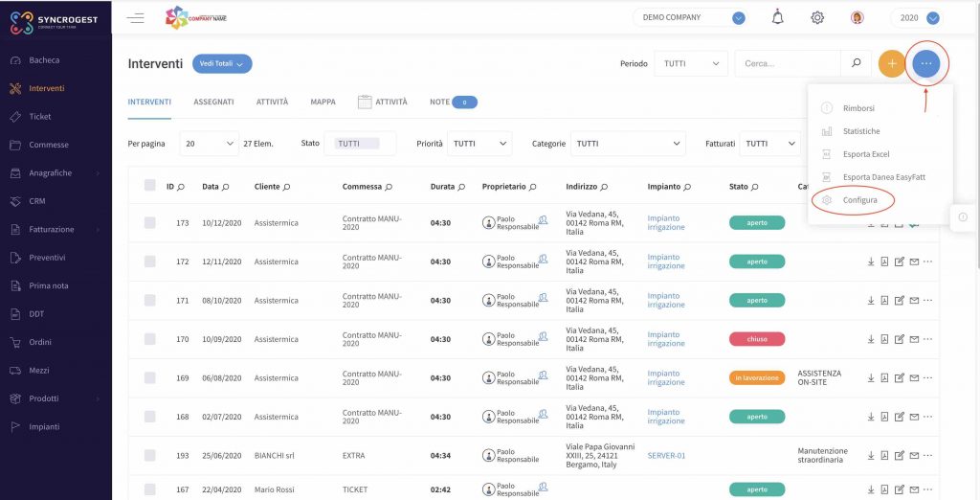Screen dimensions: 980x500
Task: Open the settings gear in header
Action: tap(817, 17)
